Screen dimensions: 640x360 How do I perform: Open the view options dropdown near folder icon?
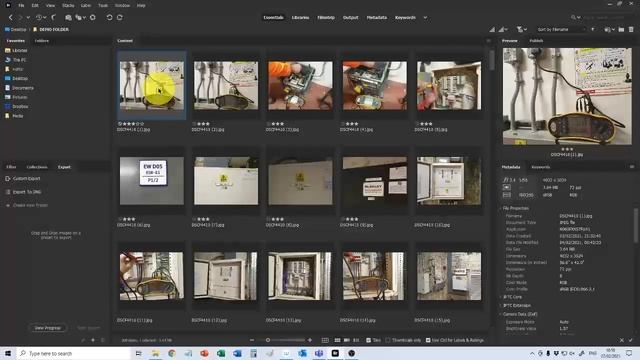609,29
